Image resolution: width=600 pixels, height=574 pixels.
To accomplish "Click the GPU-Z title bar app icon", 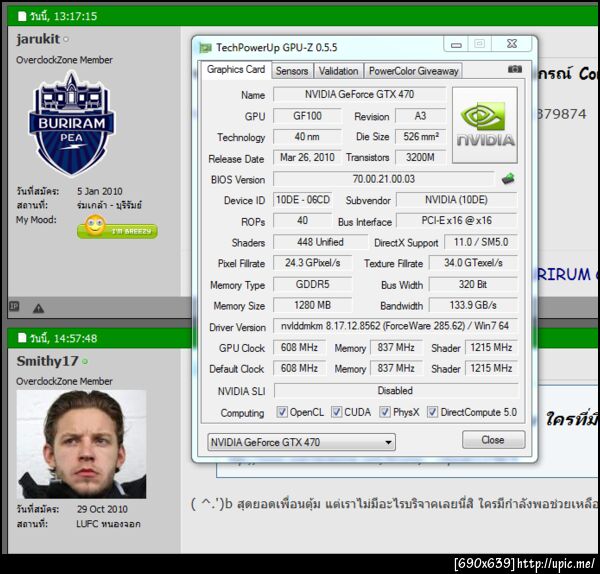I will [205, 48].
